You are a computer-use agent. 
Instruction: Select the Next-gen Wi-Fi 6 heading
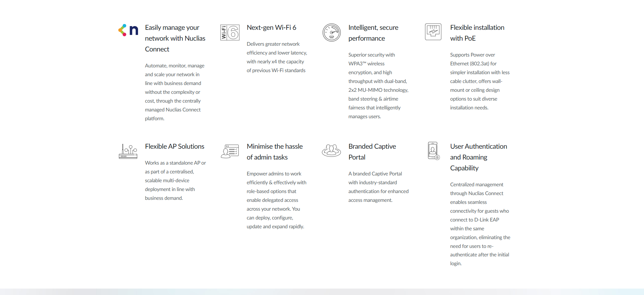click(x=271, y=27)
